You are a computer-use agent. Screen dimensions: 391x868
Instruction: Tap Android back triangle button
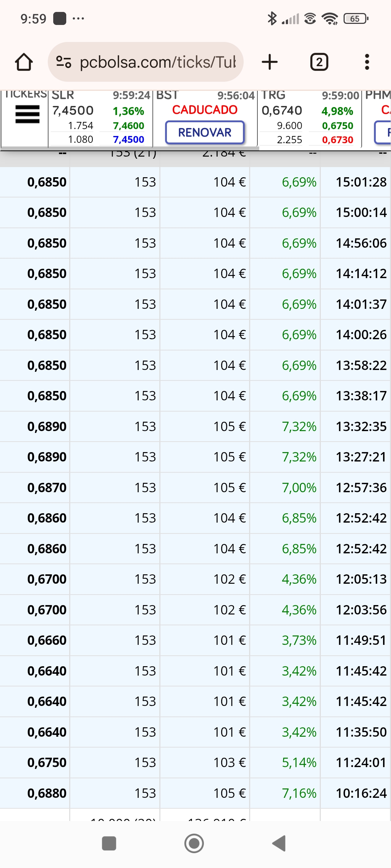tap(279, 843)
